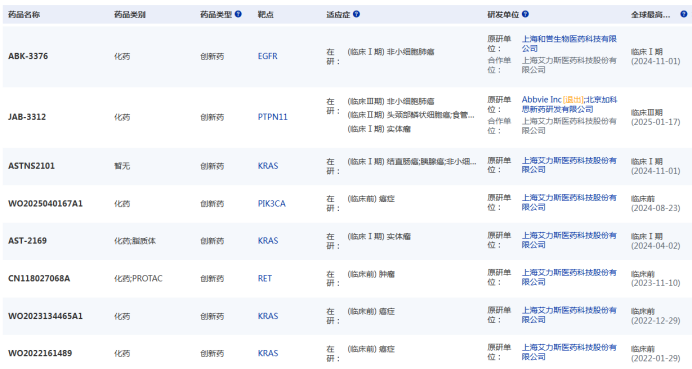Select drug entry WO2025040167A1

45,203
